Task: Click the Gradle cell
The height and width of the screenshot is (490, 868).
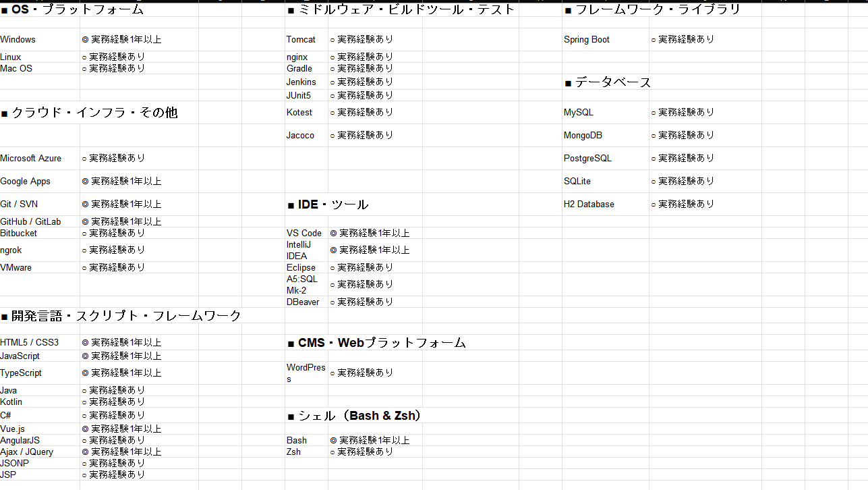Action: tap(306, 69)
